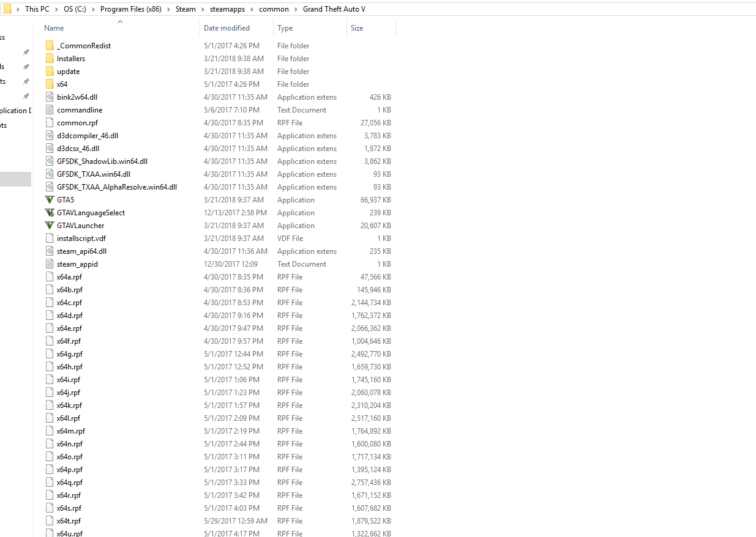Go to the common breadcrumb folder

pyautogui.click(x=274, y=9)
